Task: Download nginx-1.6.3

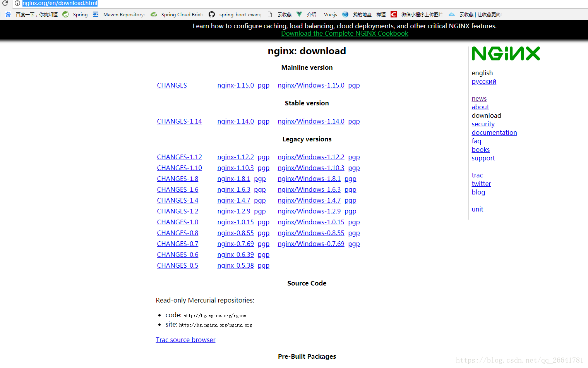Action: pyautogui.click(x=234, y=189)
